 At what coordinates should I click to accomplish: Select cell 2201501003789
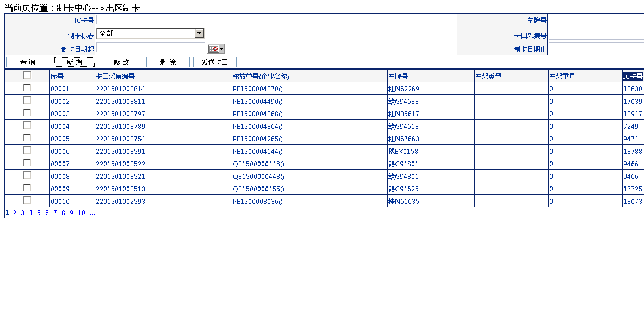[120, 127]
